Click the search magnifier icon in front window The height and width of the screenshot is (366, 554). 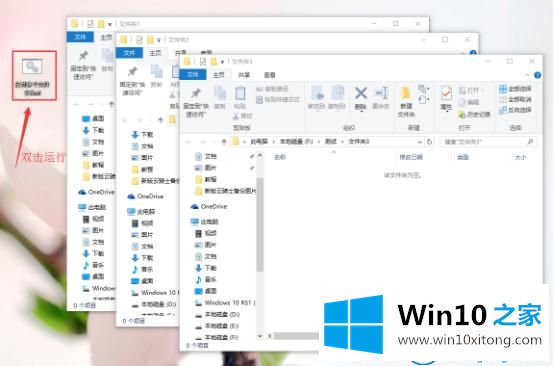(530, 142)
